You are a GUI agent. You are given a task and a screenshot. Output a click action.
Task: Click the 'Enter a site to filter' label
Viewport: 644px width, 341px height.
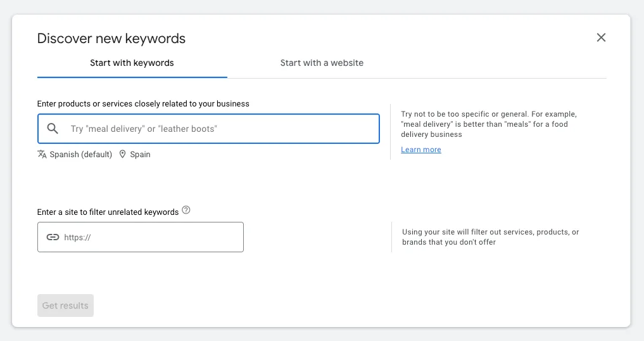tap(108, 212)
